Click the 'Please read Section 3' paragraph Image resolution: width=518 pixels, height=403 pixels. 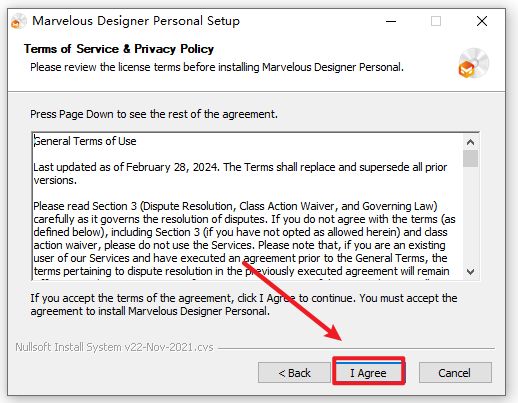click(244, 238)
